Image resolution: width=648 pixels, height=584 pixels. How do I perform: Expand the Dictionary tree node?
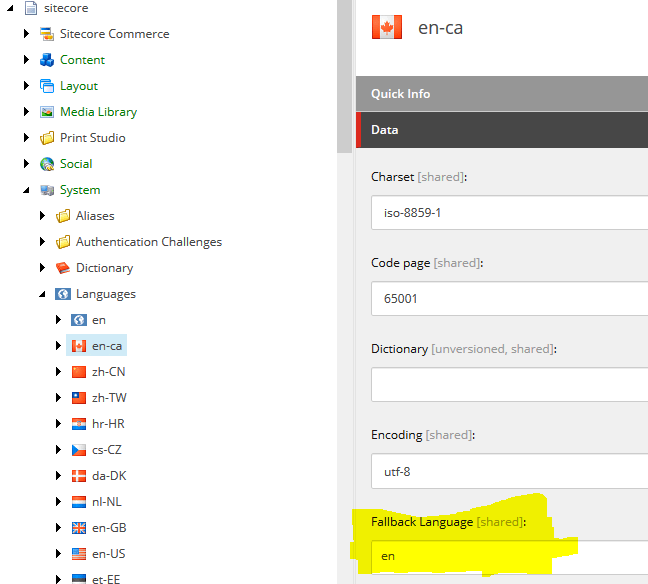[42, 268]
